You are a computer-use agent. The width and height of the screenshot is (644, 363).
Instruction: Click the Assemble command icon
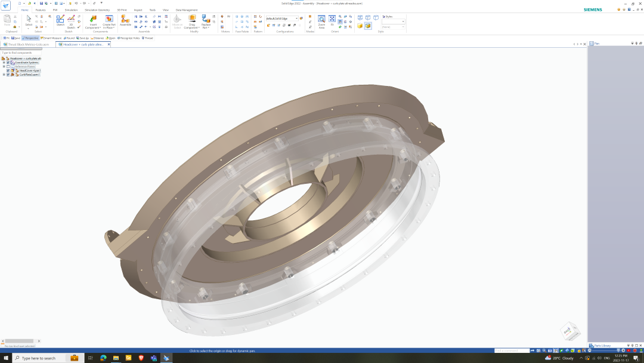click(125, 20)
